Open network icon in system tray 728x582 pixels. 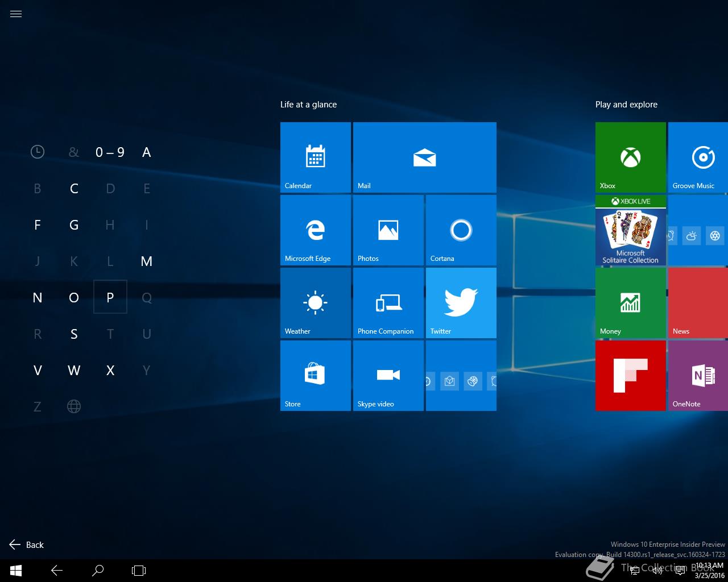tap(635, 571)
